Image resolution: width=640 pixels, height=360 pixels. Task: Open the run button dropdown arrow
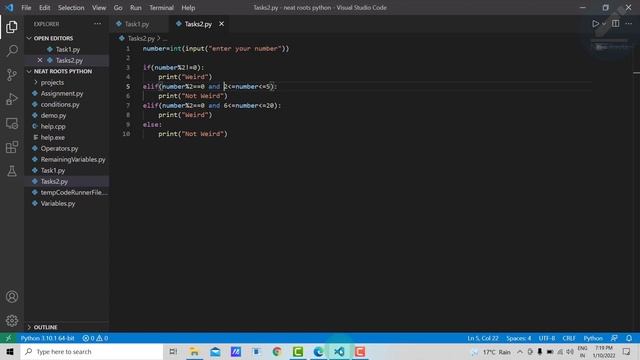(604, 24)
